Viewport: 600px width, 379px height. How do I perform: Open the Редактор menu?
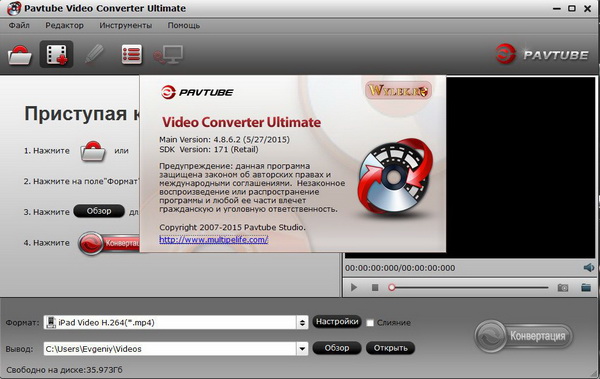point(64,25)
